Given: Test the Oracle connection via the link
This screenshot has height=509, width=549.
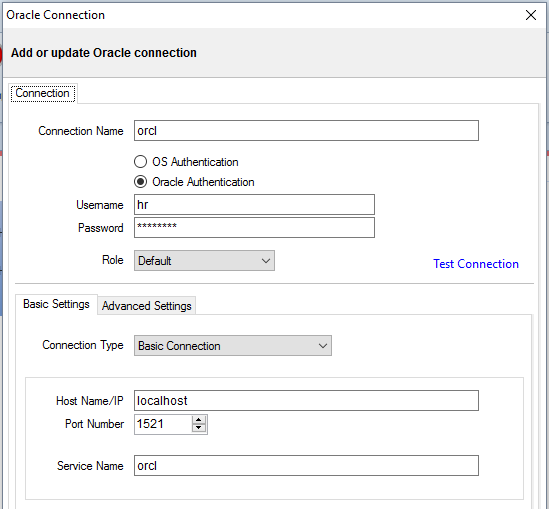Looking at the screenshot, I should tap(475, 264).
